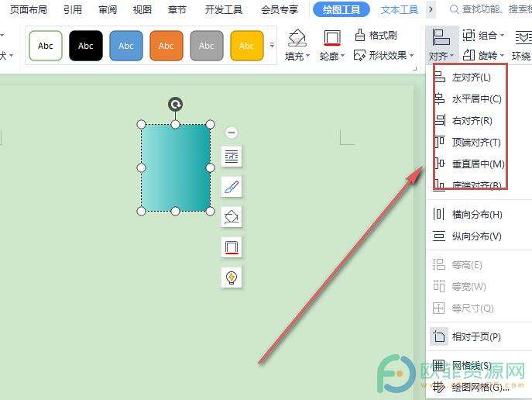Toggle 网格线(S) gridlines

pos(479,366)
